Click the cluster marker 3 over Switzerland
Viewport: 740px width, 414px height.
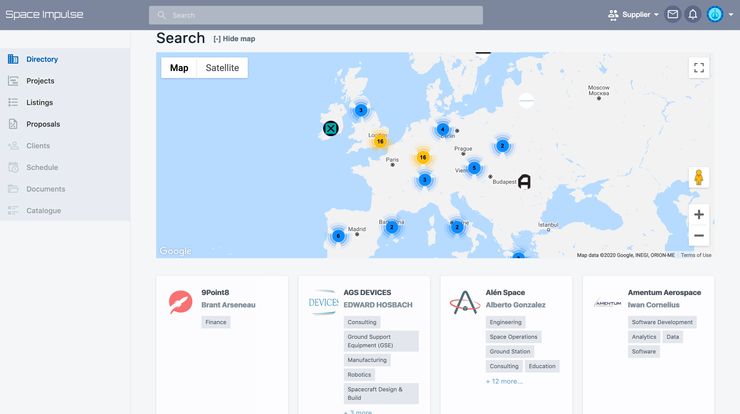click(425, 179)
